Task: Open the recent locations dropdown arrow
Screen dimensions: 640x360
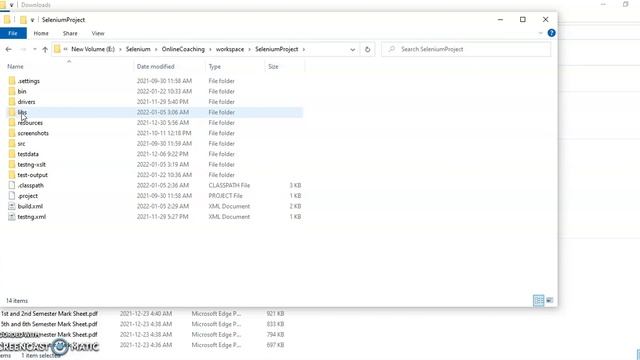Action: [35, 49]
